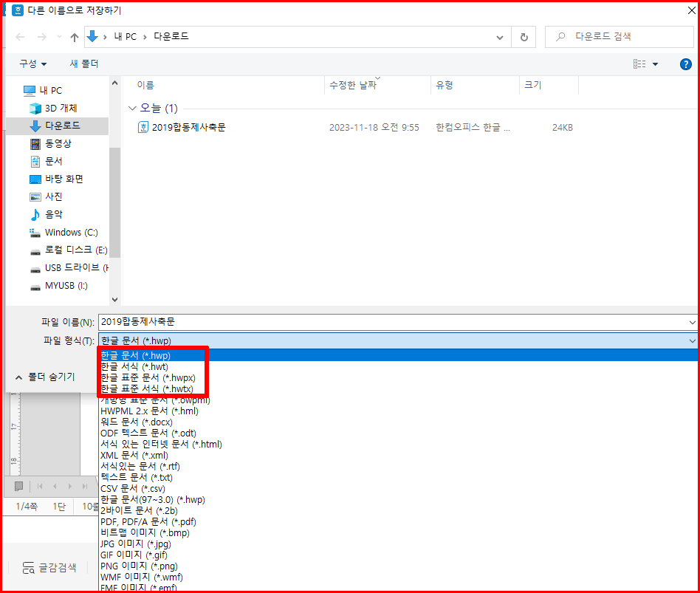This screenshot has width=700, height=593.
Task: Open 음악 folder in sidebar
Action: point(47,215)
